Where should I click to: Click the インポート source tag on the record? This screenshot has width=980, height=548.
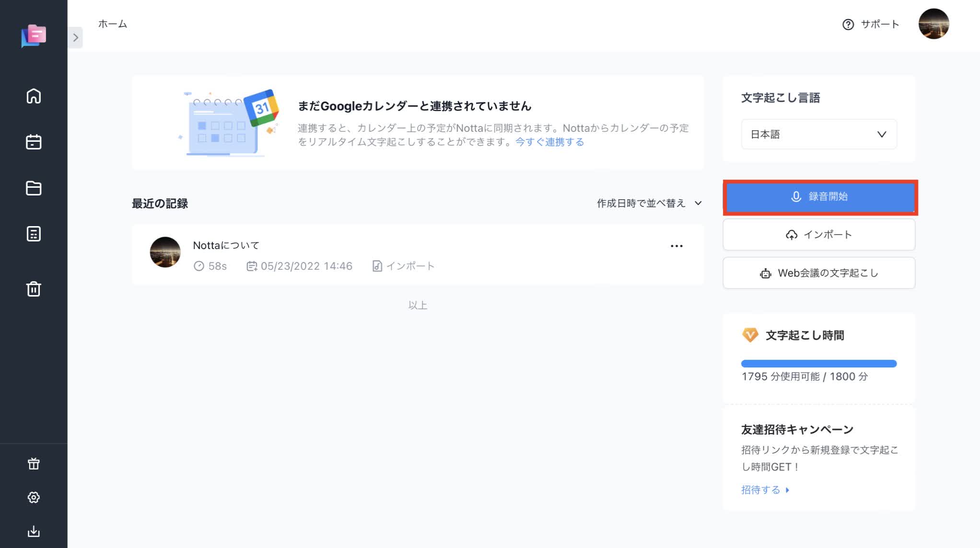(403, 266)
